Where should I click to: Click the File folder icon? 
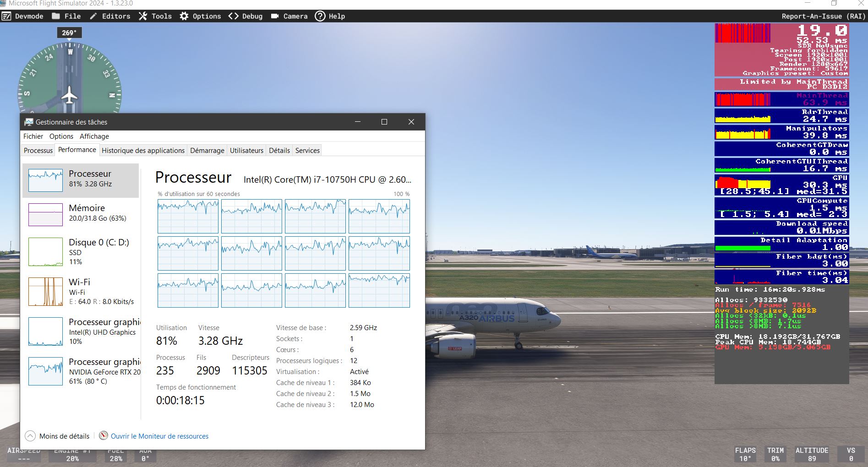point(56,16)
